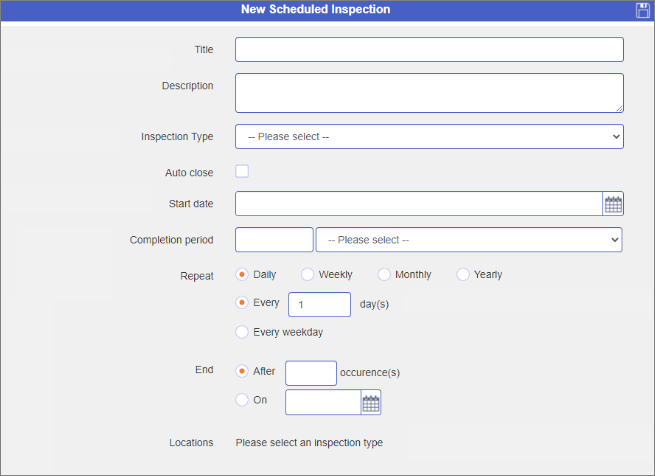Click the 'day(s)' text
Viewport: 655px width, 476px height.
(x=374, y=304)
